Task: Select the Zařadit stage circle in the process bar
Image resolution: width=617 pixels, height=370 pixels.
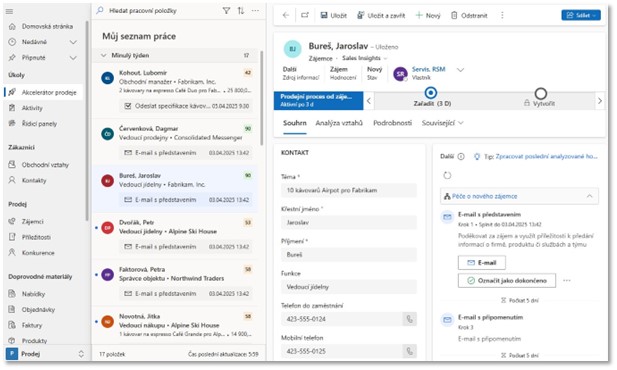Action: click(431, 93)
